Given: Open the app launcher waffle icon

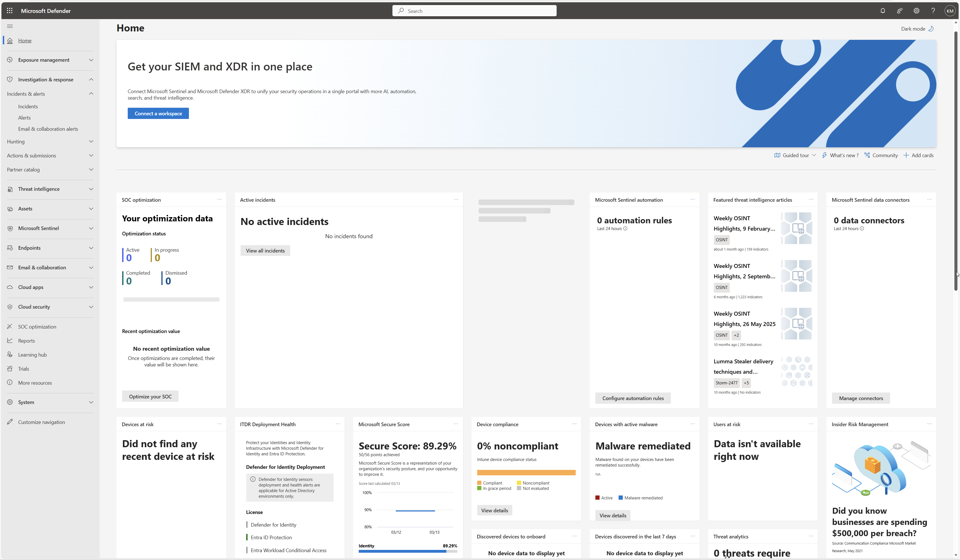Looking at the screenshot, I should [10, 11].
